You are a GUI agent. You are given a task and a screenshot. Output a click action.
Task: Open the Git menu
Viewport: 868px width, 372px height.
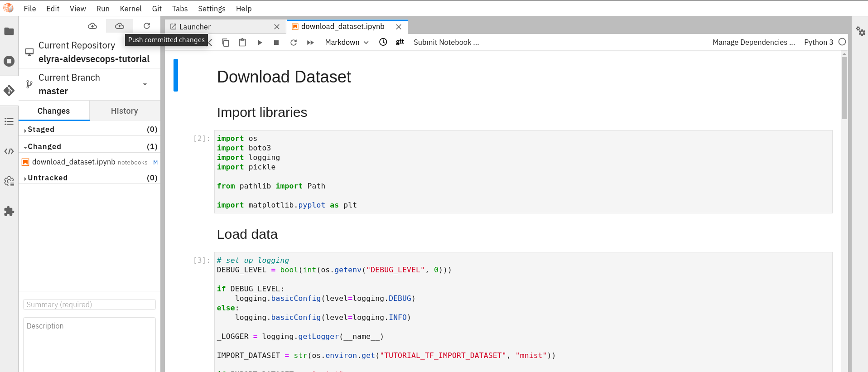point(157,9)
